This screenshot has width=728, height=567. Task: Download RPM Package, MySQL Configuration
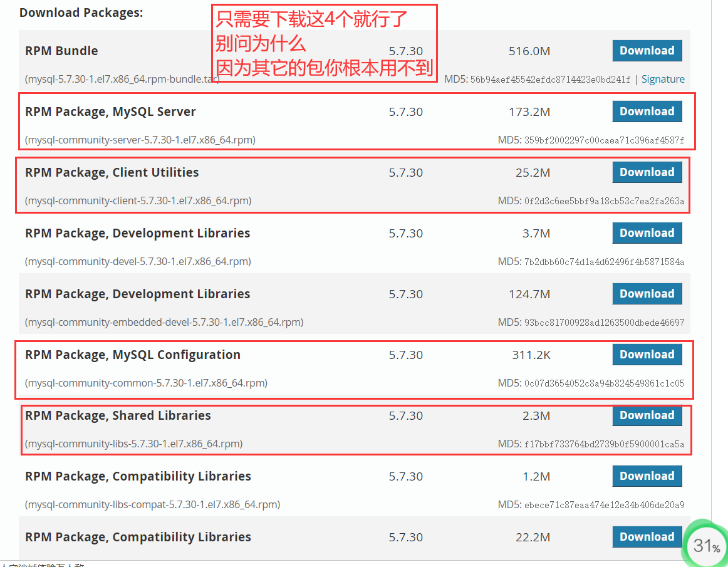(647, 355)
